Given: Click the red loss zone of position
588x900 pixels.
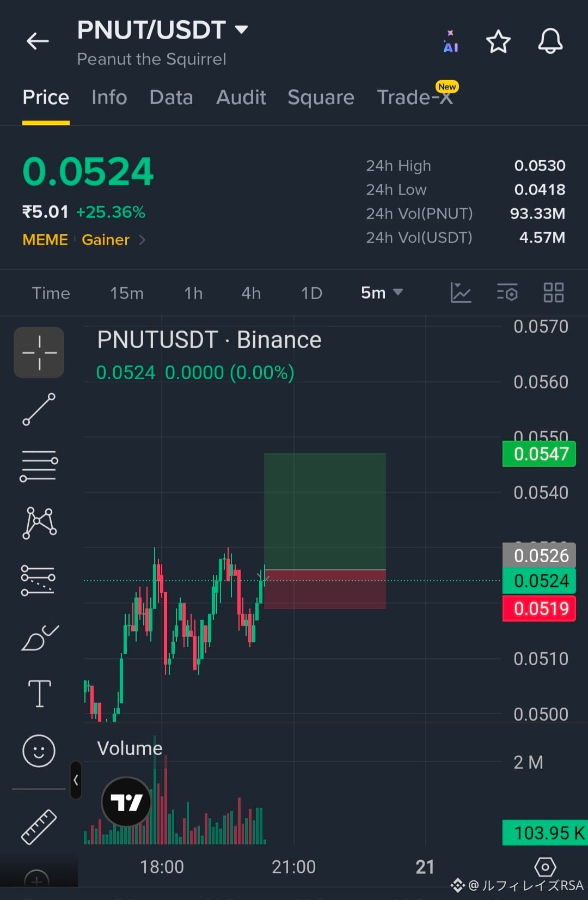Looking at the screenshot, I should click(325, 589).
